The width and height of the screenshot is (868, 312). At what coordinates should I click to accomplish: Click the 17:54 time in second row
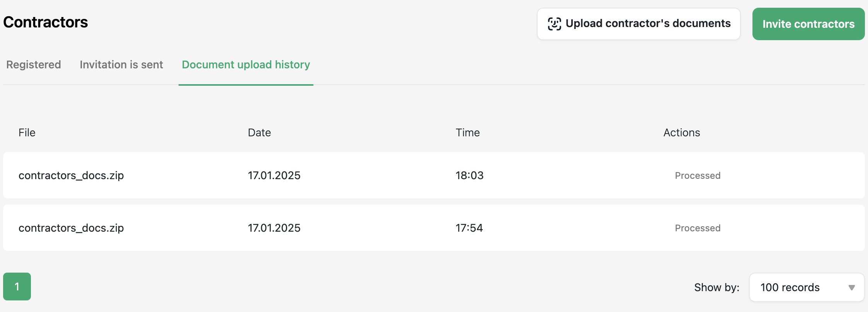click(x=469, y=228)
